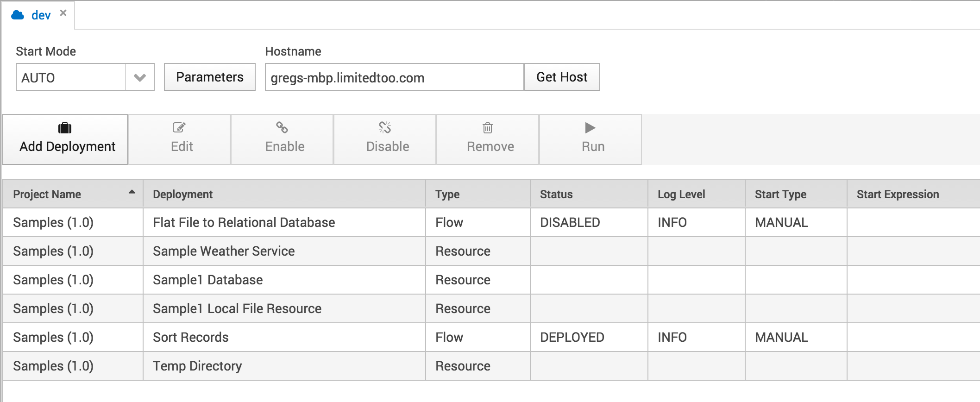This screenshot has height=402, width=980.
Task: Sort by Type column header
Action: pos(478,194)
